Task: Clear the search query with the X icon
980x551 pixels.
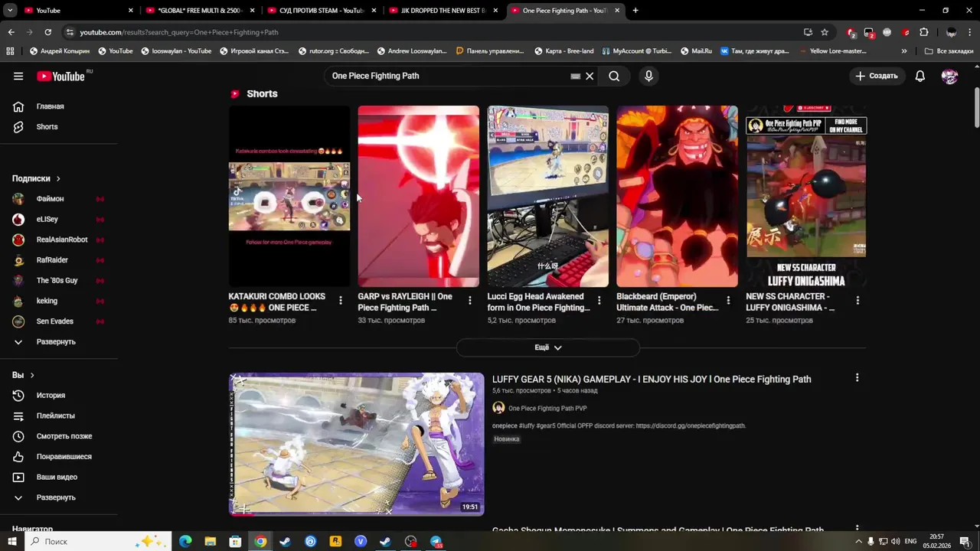Action: (590, 76)
